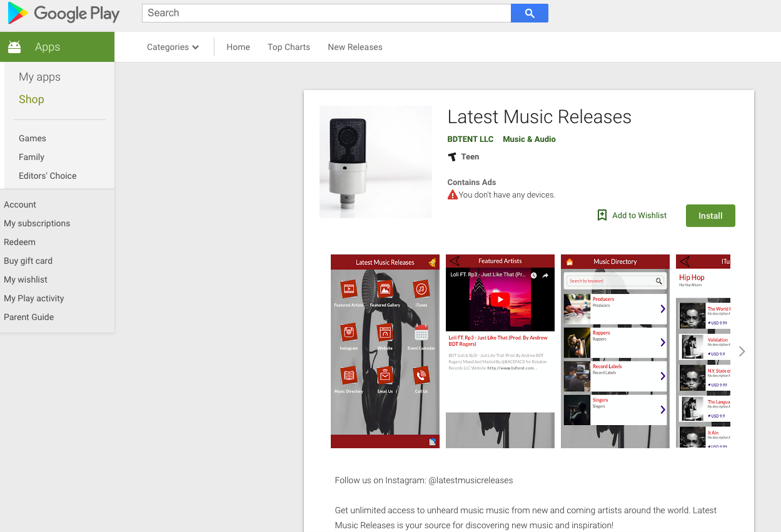Click Music Directory icon in first screenshot
The width and height of the screenshot is (781, 532).
point(349,376)
